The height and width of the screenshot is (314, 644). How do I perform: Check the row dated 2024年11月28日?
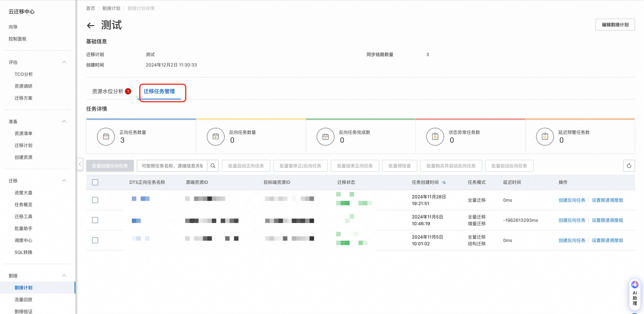95,200
